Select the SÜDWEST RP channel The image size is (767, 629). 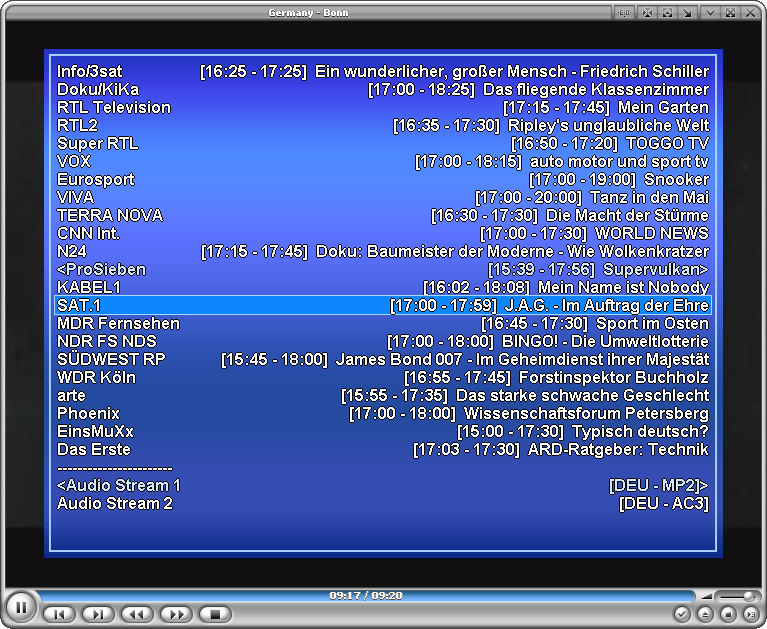pos(383,359)
